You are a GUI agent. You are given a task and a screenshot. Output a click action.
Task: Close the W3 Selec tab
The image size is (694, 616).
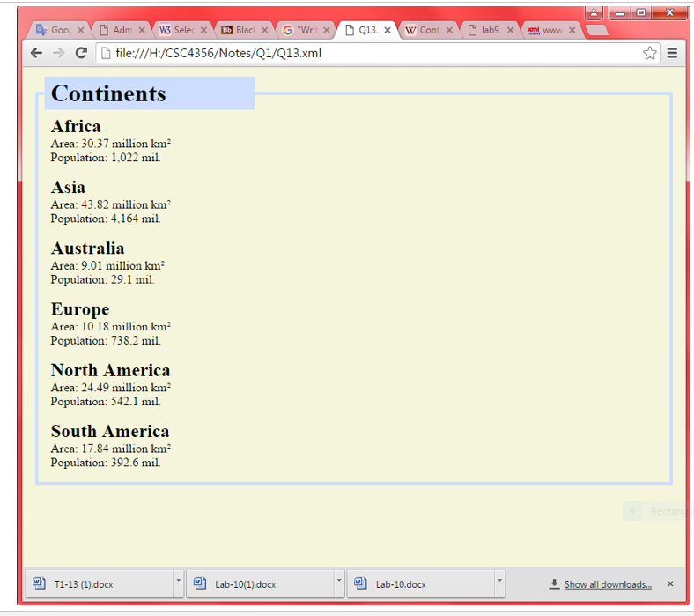(x=203, y=30)
